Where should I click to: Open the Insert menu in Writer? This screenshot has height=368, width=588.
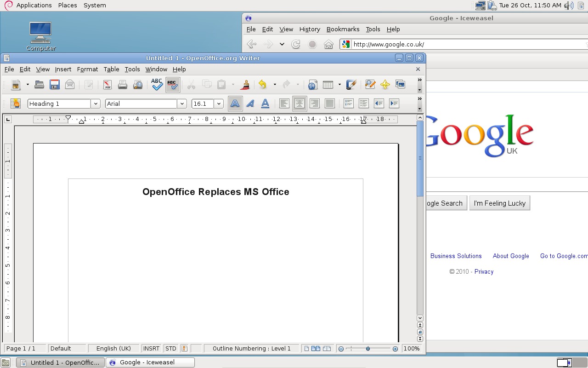pyautogui.click(x=63, y=69)
